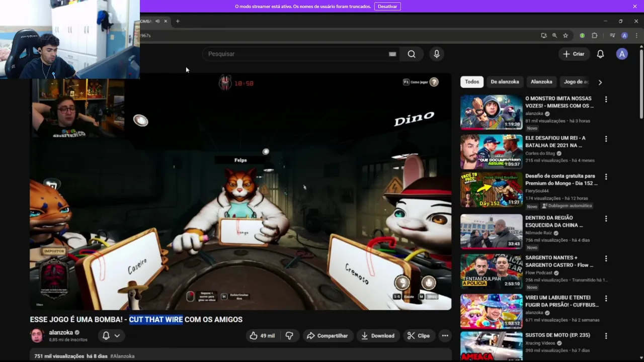The height and width of the screenshot is (362, 644).
Task: Close the current browser tab
Action: (x=166, y=21)
